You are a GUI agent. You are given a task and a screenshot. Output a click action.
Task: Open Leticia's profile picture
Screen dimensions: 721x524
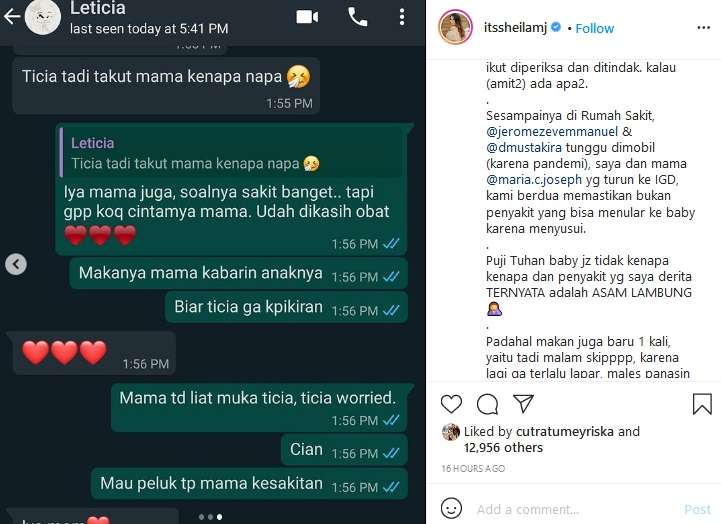point(43,17)
